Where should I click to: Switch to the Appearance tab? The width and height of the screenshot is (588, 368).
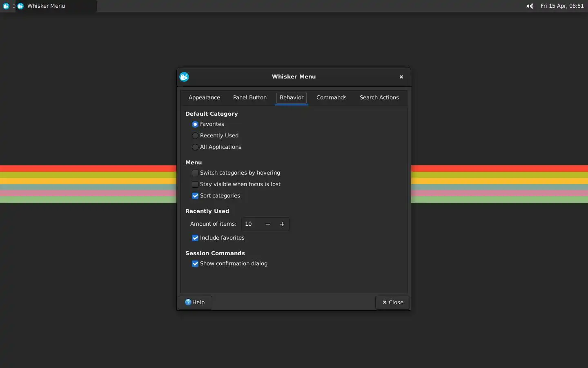(x=204, y=98)
